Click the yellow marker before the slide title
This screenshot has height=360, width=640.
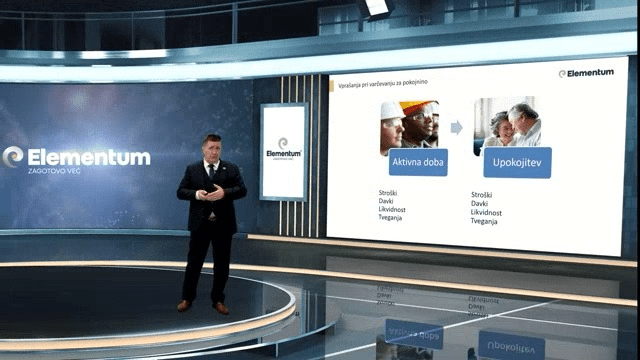(331, 86)
